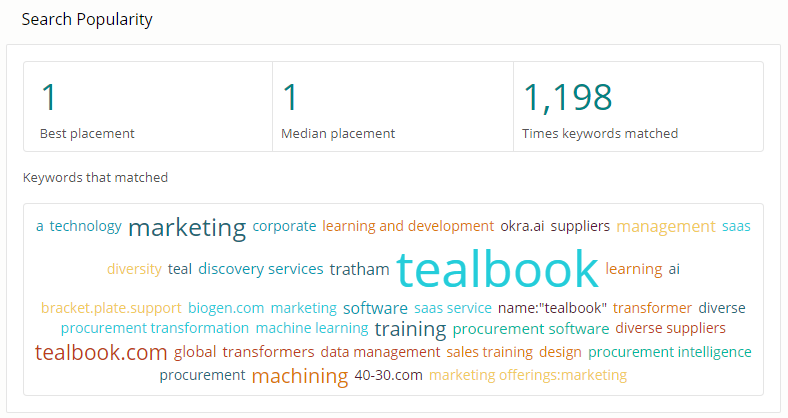Select the 'discovery services' keyword

coord(261,269)
